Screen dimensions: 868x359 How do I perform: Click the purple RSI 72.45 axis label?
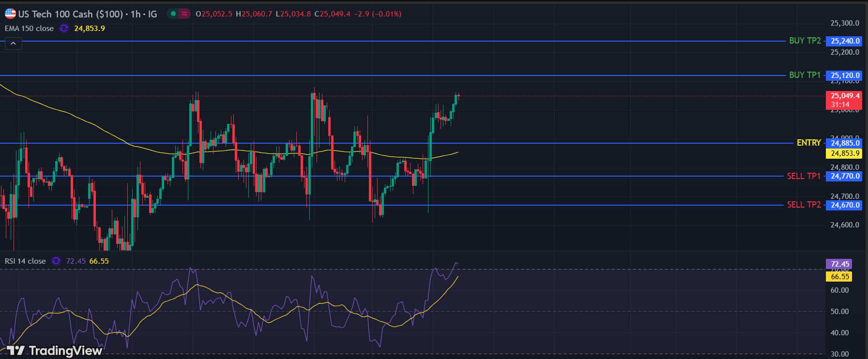pyautogui.click(x=839, y=264)
